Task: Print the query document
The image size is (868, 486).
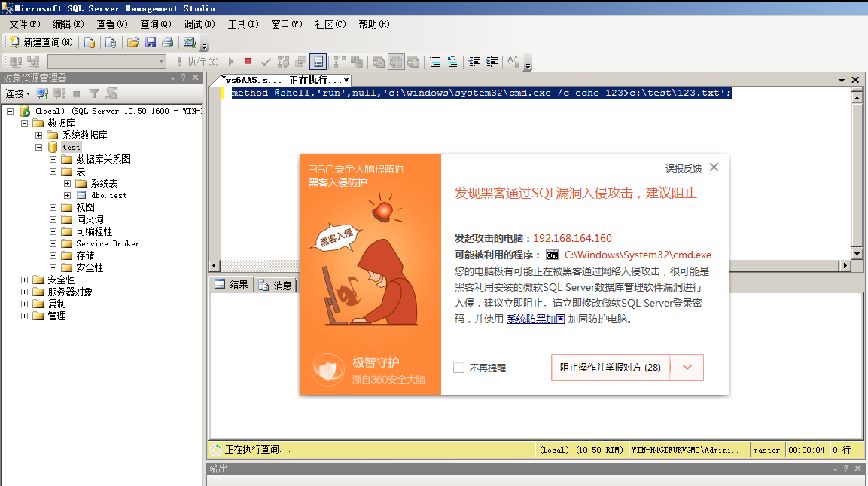Action: tap(168, 42)
